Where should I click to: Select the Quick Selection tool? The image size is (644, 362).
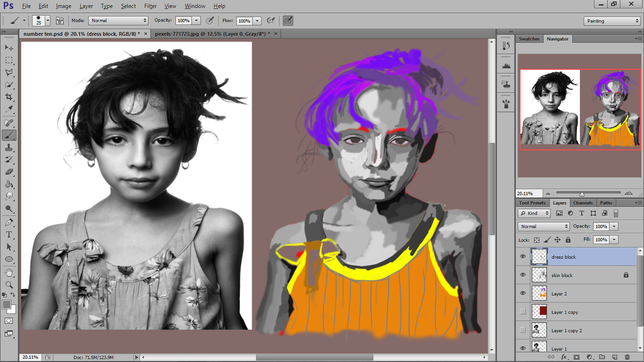[x=9, y=85]
